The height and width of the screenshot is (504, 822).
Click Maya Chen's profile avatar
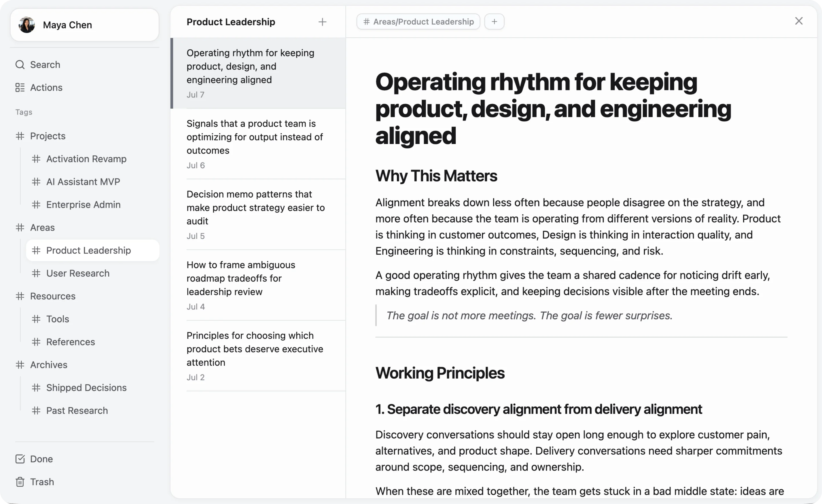(x=27, y=25)
